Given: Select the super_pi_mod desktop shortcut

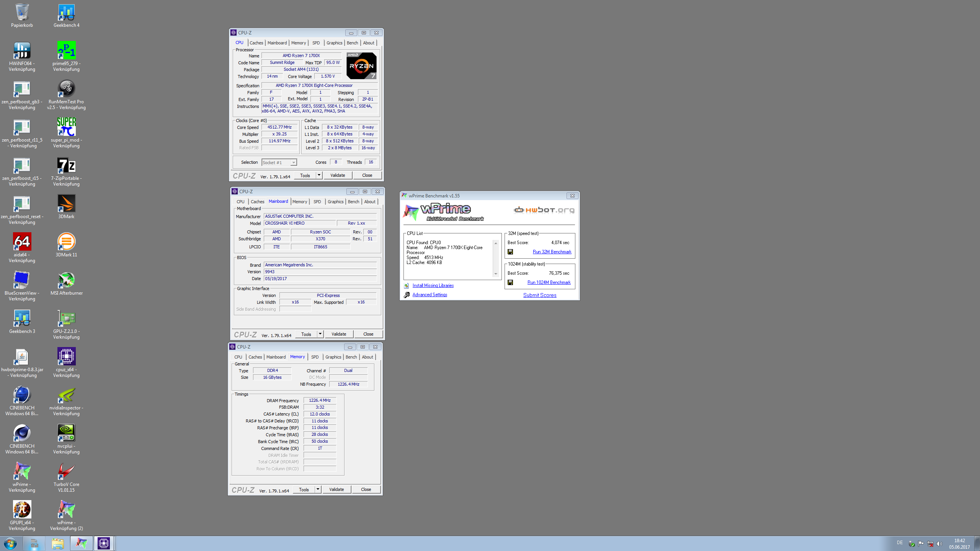Looking at the screenshot, I should [x=66, y=133].
